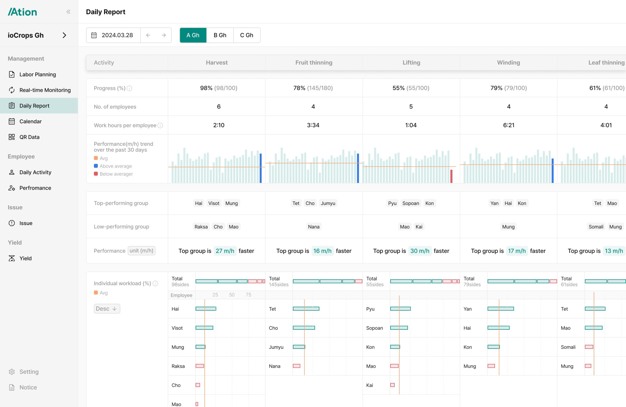Go to the Calendar section
The image size is (626, 407).
30,121
